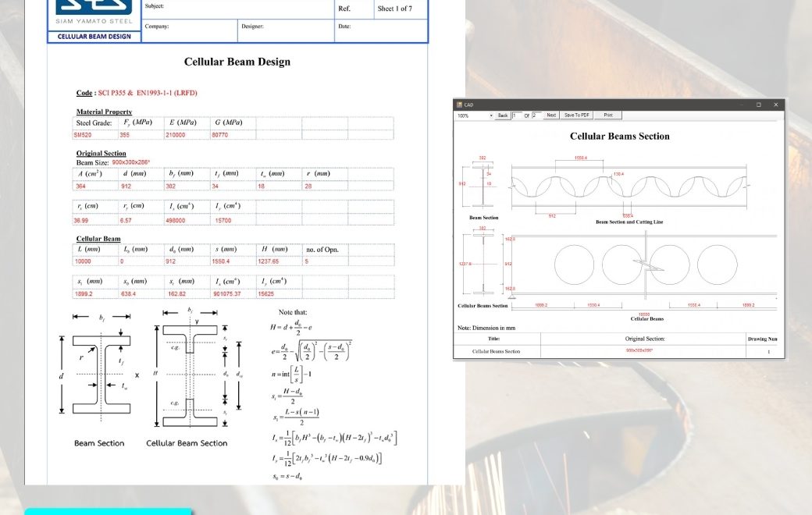Click the Back button in CAD toolbar
The height and width of the screenshot is (515, 812).
tap(503, 115)
